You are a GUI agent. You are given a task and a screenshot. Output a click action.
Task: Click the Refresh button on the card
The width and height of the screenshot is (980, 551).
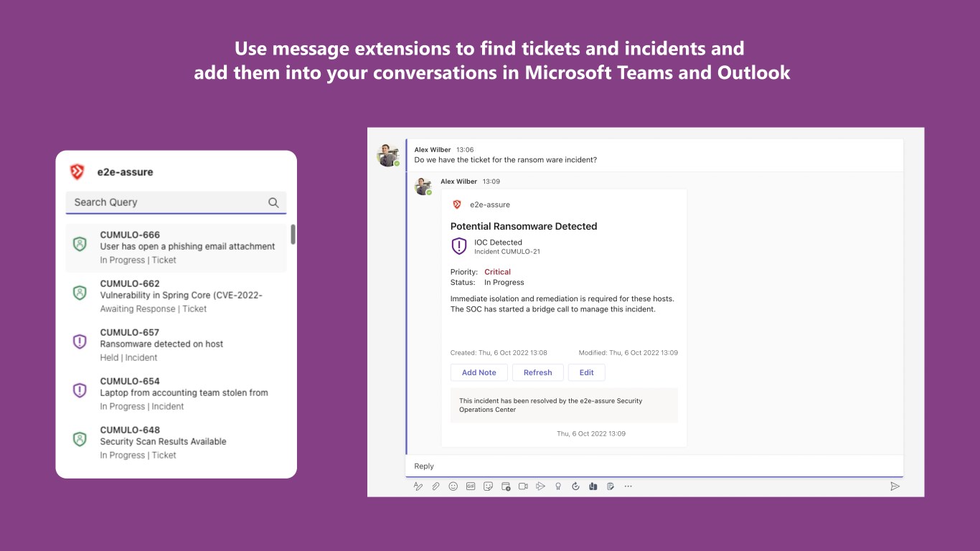538,372
